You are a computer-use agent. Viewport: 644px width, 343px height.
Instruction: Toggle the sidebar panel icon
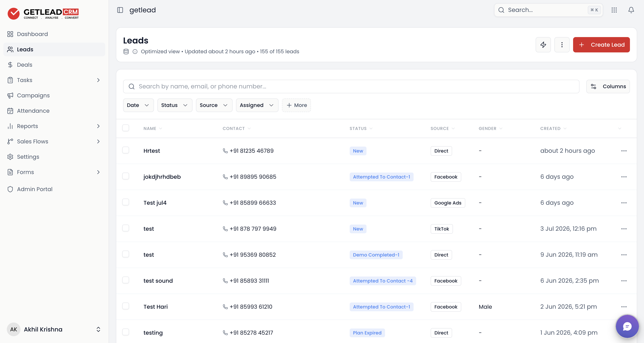(x=120, y=10)
